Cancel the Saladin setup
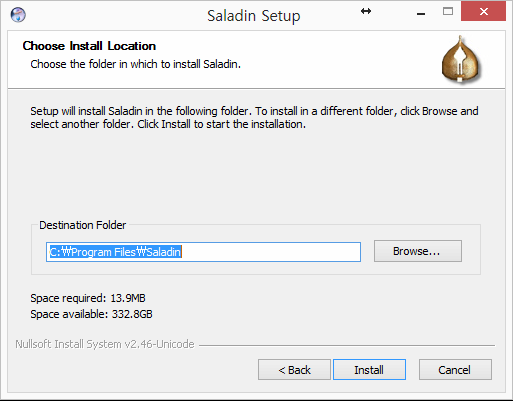Viewport: 513px width, 401px height. click(455, 369)
